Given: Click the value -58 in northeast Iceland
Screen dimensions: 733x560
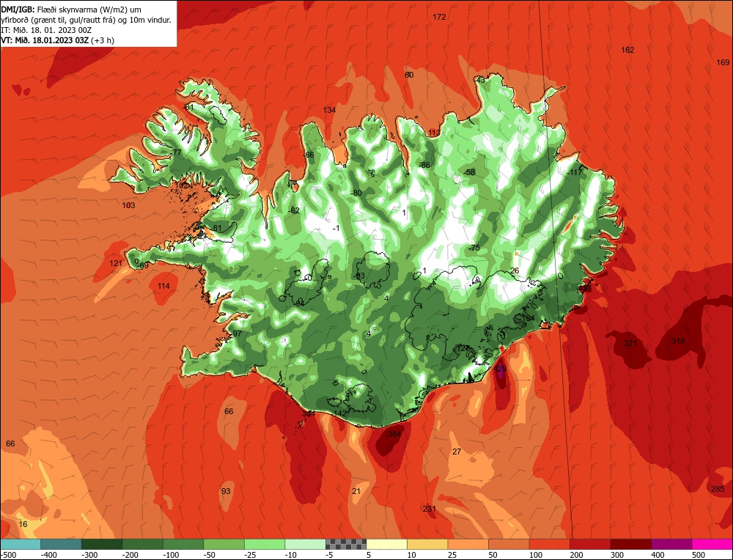Looking at the screenshot, I should 469,172.
